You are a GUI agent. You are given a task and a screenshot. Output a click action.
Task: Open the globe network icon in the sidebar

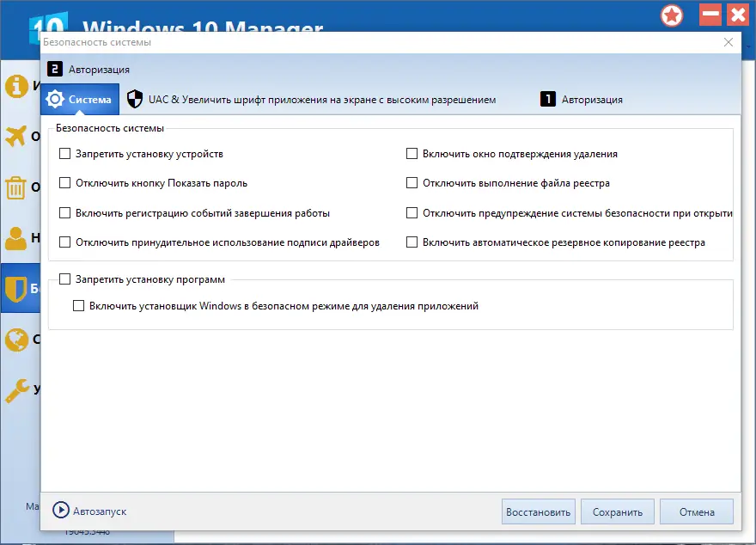[x=16, y=340]
